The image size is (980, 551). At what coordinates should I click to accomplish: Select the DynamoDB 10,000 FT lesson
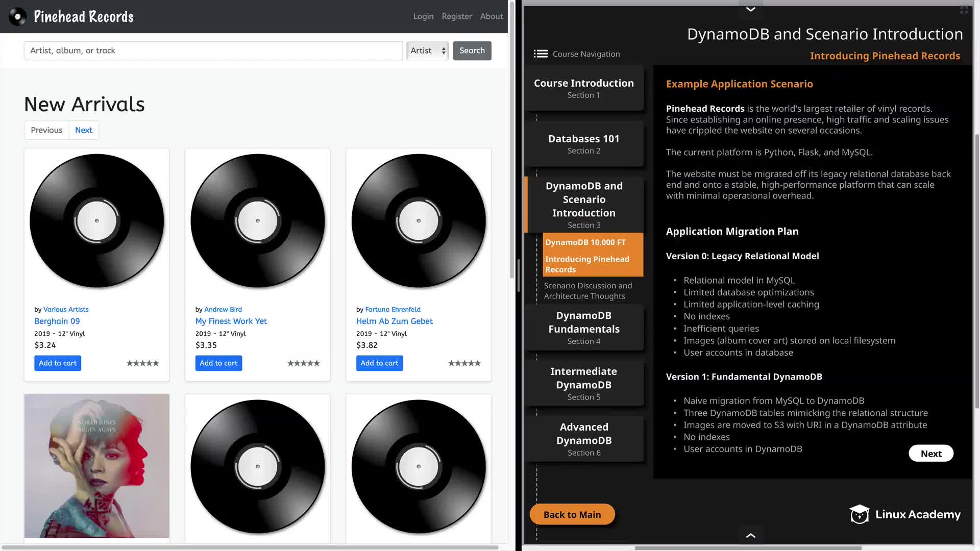585,242
